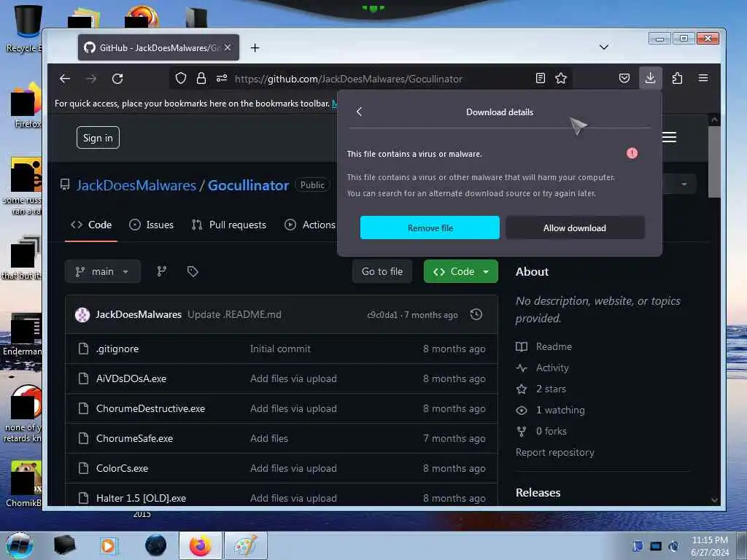Click the padlock site security icon

tap(201, 78)
